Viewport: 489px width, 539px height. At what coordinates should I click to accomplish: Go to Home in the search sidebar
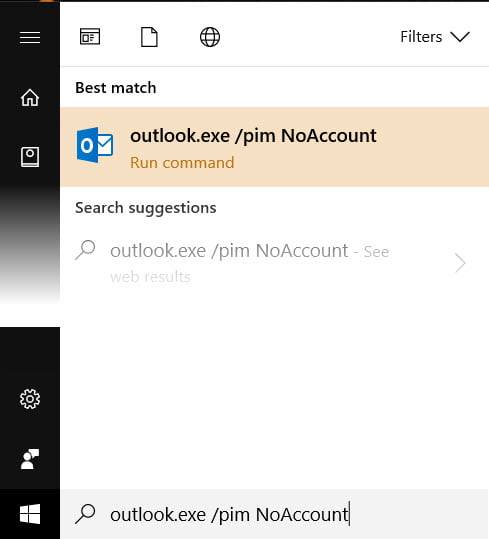[x=30, y=97]
